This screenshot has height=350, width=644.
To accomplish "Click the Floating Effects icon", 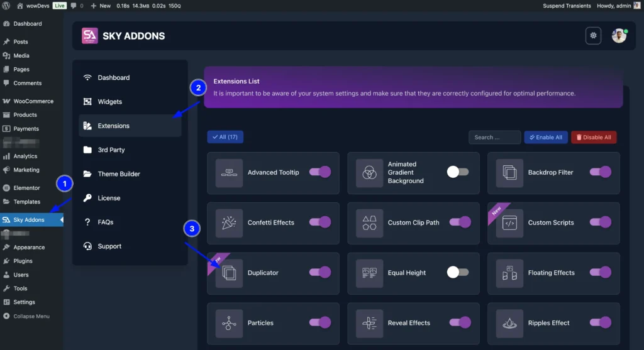I will click(509, 273).
